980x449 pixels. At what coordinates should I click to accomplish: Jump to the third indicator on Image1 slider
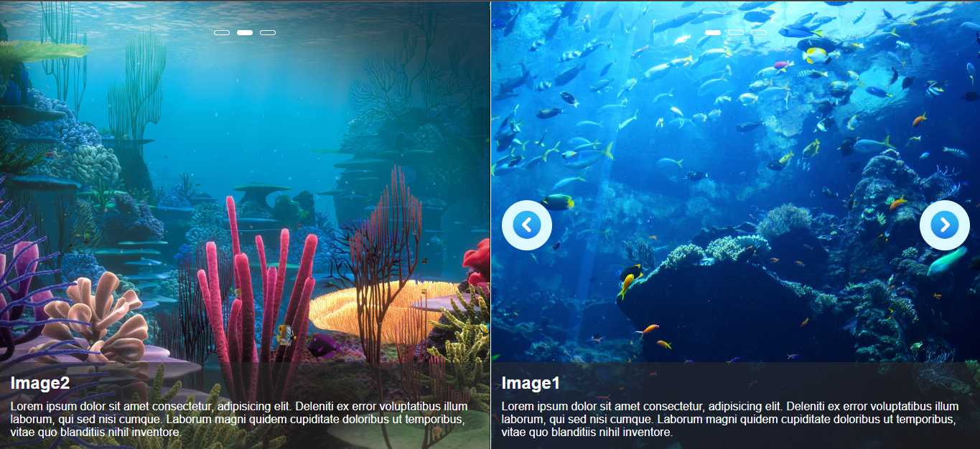759,32
